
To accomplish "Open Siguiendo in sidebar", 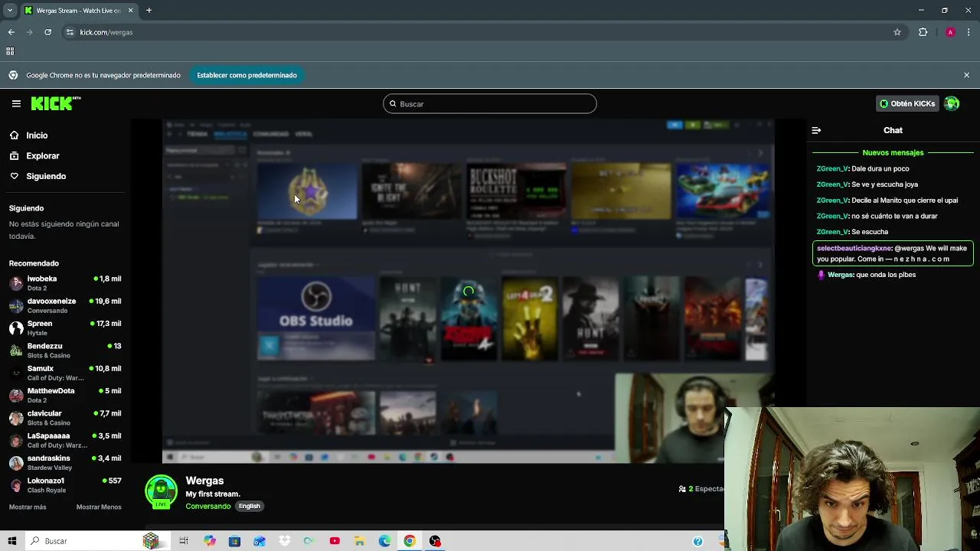I will 46,176.
